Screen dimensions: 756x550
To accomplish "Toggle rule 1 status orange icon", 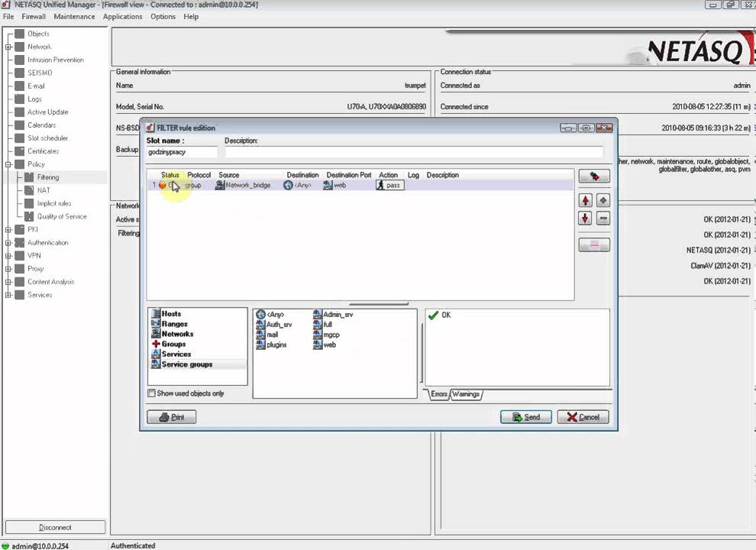I will [x=163, y=186].
